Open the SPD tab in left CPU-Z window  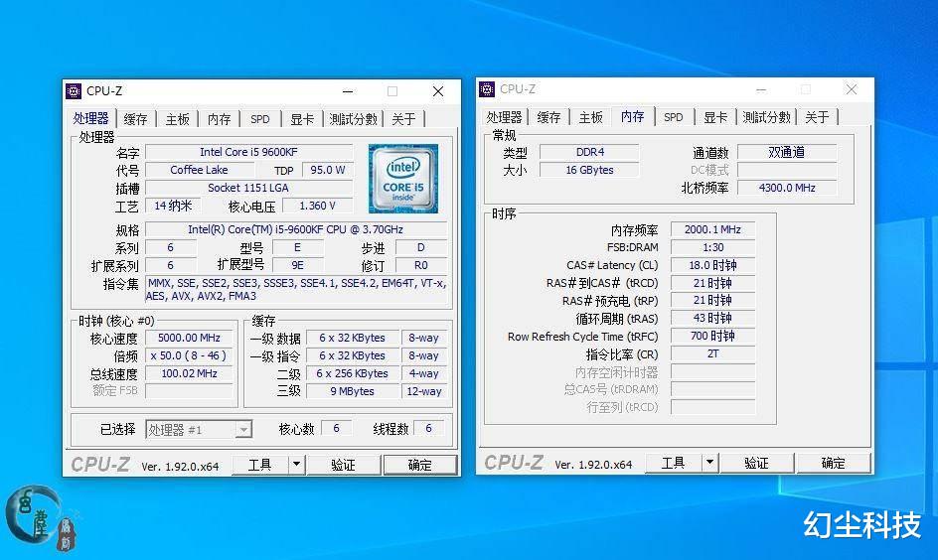coord(260,119)
